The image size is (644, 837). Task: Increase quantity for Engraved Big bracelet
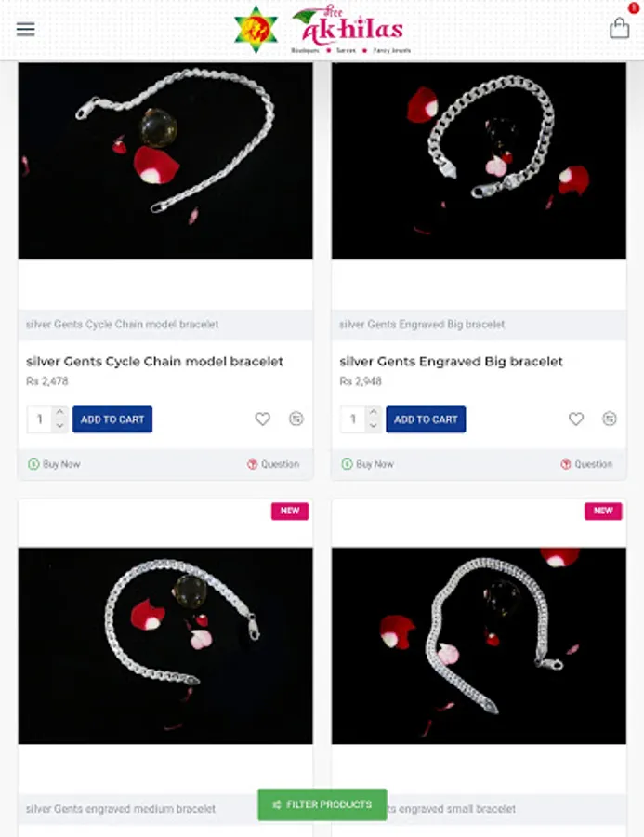pos(374,412)
